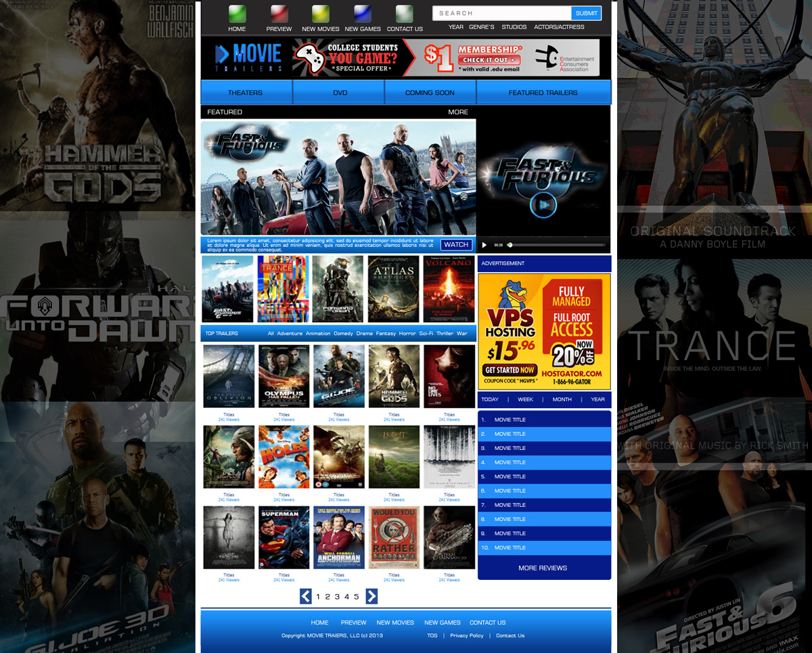Click More in the Featured header
The height and width of the screenshot is (653, 812).
pos(458,112)
